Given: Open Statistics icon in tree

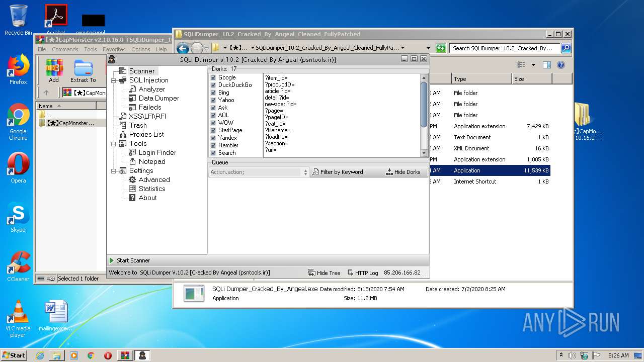Looking at the screenshot, I should (132, 189).
